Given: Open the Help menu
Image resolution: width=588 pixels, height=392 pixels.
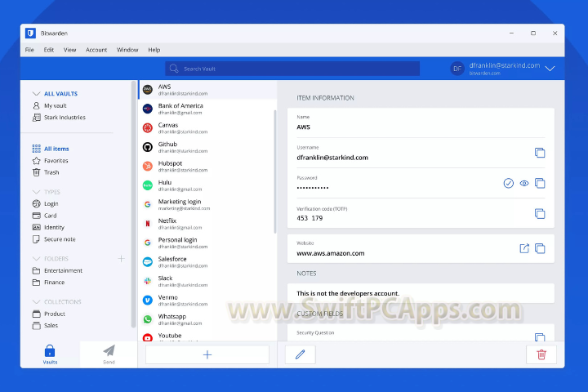Looking at the screenshot, I should (x=154, y=50).
